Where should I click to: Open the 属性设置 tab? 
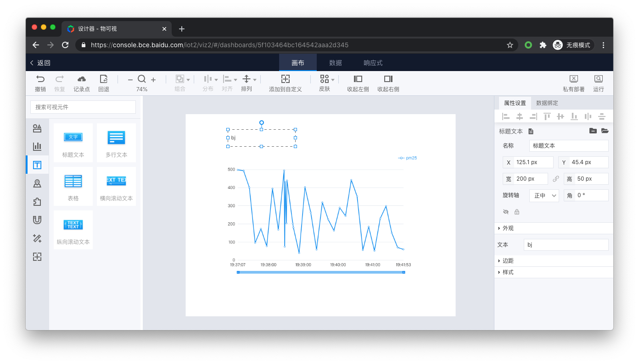[515, 103]
